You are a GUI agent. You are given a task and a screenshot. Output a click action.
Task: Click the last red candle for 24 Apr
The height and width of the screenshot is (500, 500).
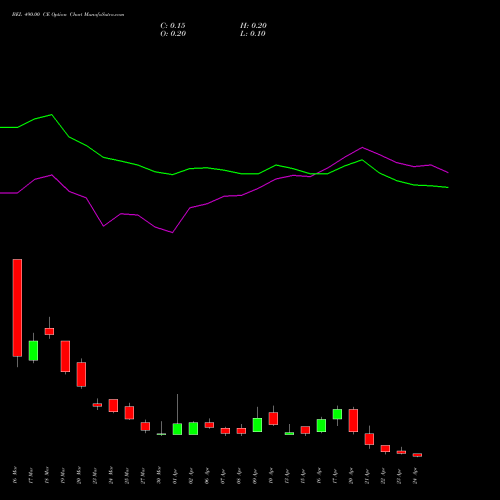point(417,455)
